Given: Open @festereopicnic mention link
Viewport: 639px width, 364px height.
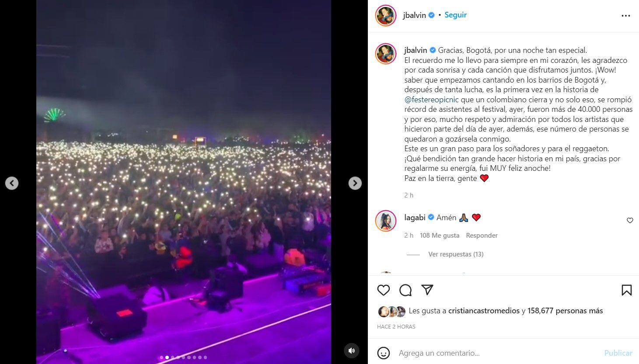Looking at the screenshot, I should click(x=431, y=100).
